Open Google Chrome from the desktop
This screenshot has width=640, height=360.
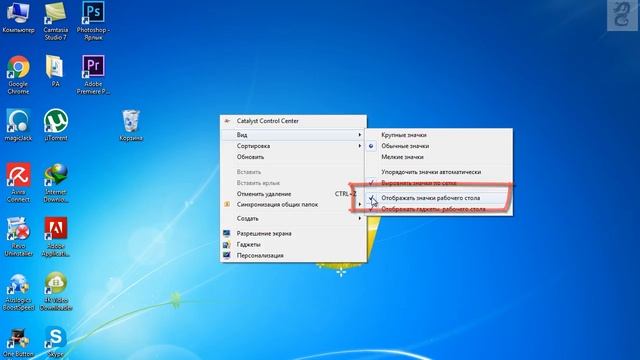pos(18,75)
